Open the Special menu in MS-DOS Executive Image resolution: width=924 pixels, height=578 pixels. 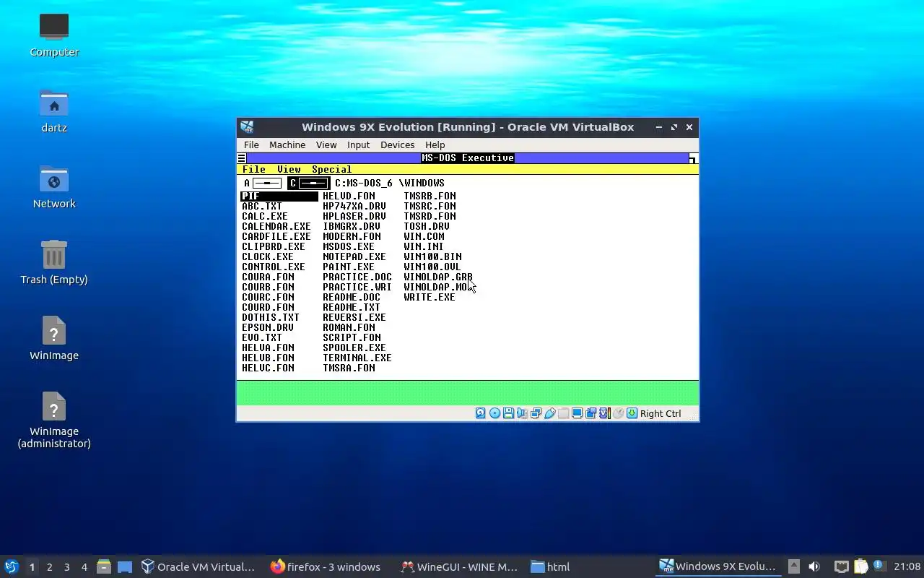(x=331, y=170)
